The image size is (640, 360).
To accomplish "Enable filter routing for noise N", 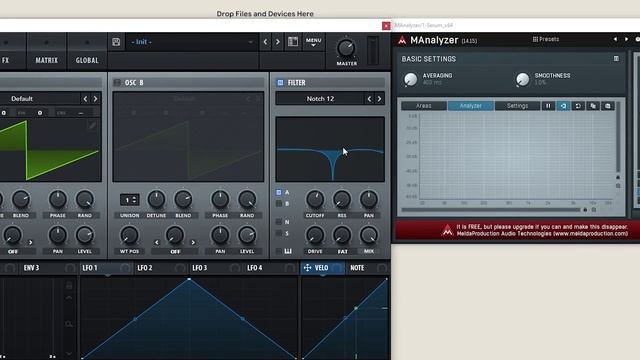I will 279,222.
